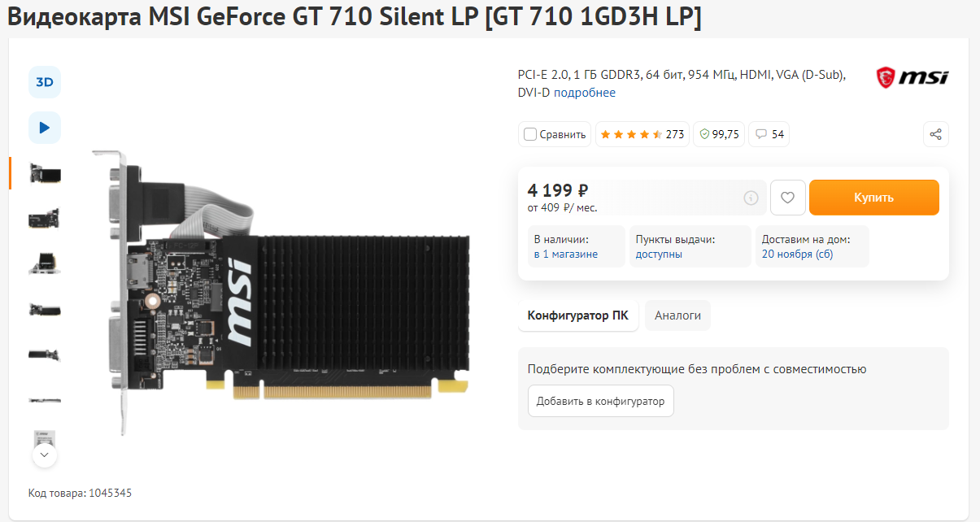Click the share icon
980x522 pixels.
(936, 134)
